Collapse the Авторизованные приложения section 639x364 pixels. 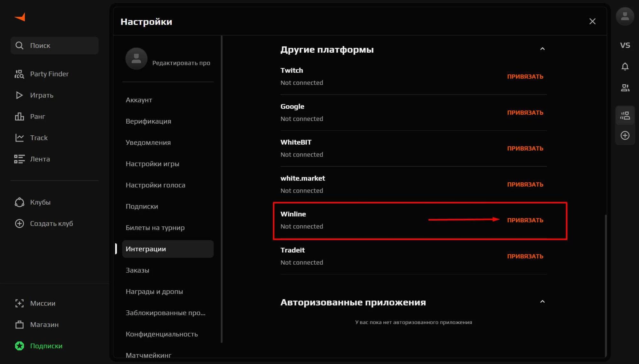[542, 302]
